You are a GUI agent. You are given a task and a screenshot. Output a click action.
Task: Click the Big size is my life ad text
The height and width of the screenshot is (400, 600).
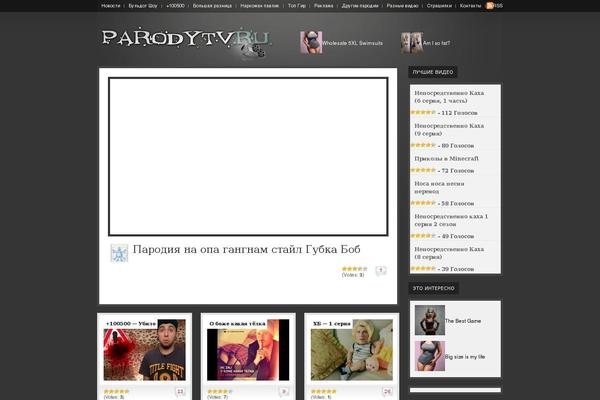465,357
